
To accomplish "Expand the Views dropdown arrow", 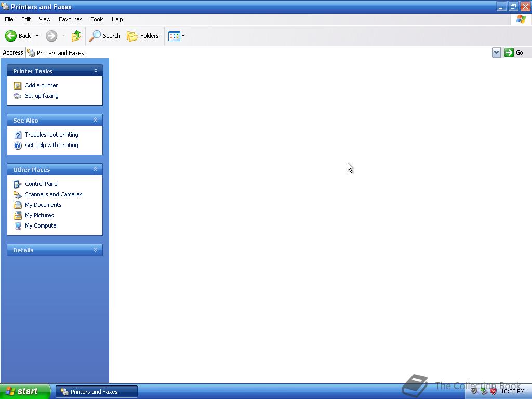I will click(x=183, y=36).
